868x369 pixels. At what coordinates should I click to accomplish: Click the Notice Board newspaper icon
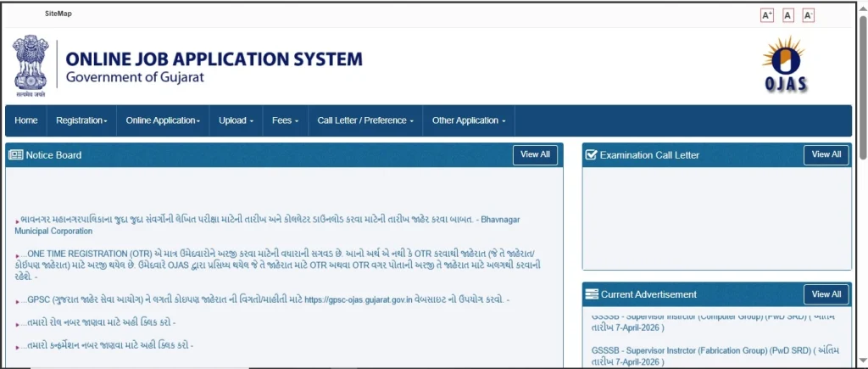16,155
